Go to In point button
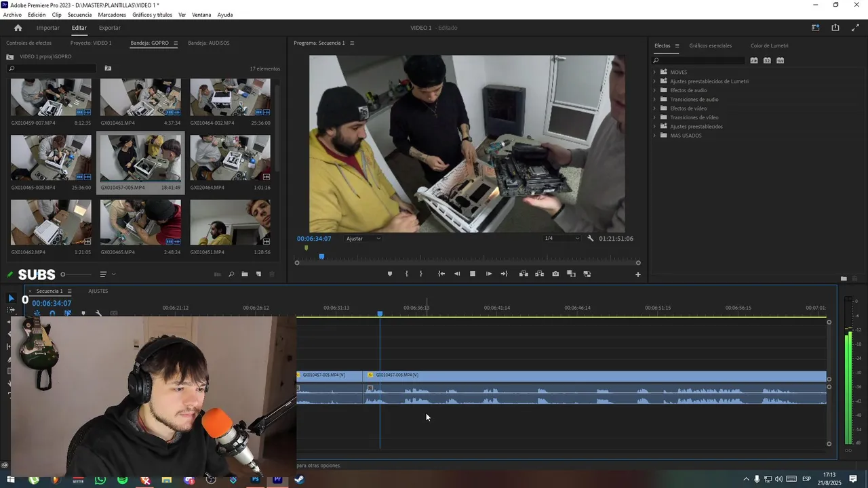The width and height of the screenshot is (868, 488). [x=441, y=274]
